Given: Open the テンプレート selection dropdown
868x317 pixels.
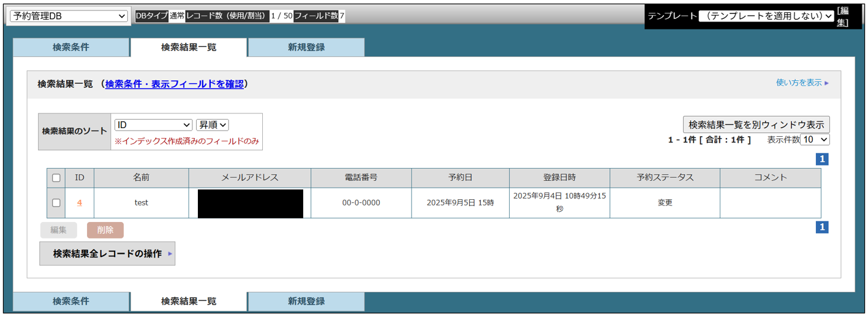Looking at the screenshot, I should (x=766, y=16).
